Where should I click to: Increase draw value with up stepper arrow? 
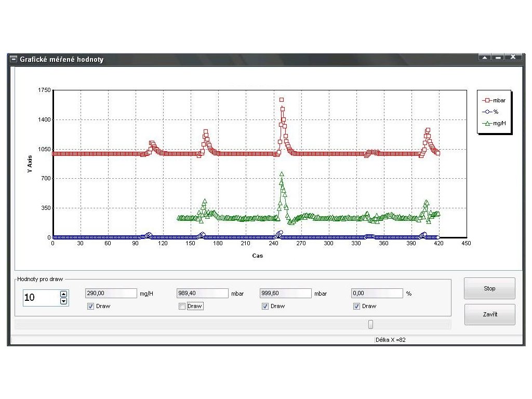coord(63,294)
